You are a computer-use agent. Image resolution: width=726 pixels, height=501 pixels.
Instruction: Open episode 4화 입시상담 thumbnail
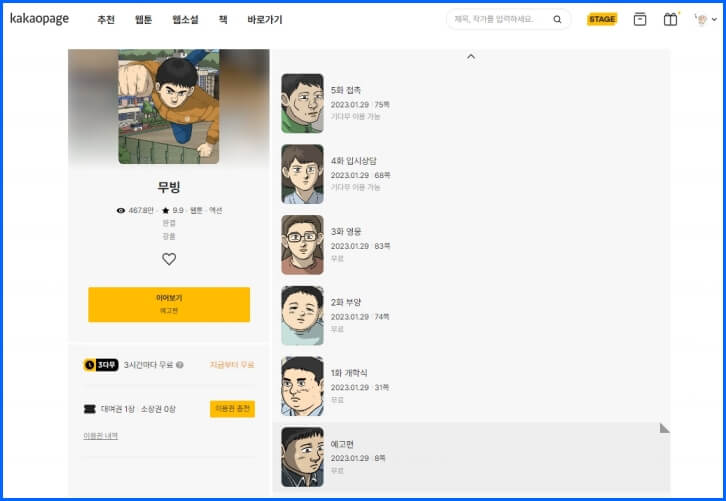(x=302, y=174)
